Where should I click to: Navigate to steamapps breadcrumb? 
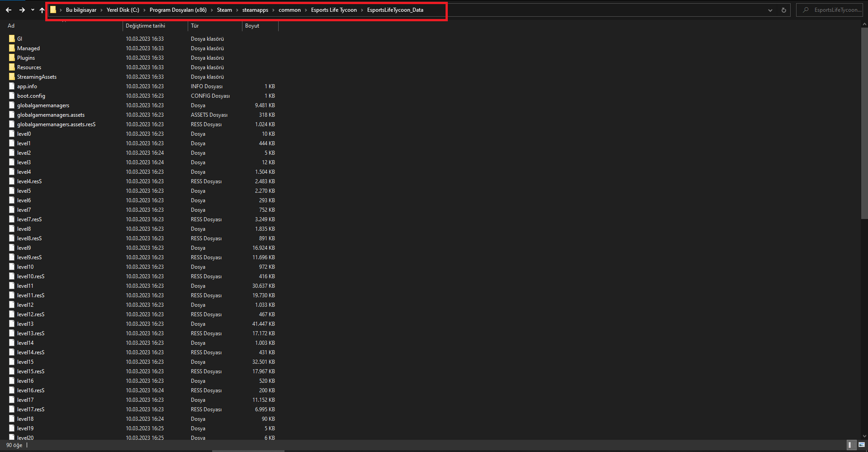[x=255, y=10]
